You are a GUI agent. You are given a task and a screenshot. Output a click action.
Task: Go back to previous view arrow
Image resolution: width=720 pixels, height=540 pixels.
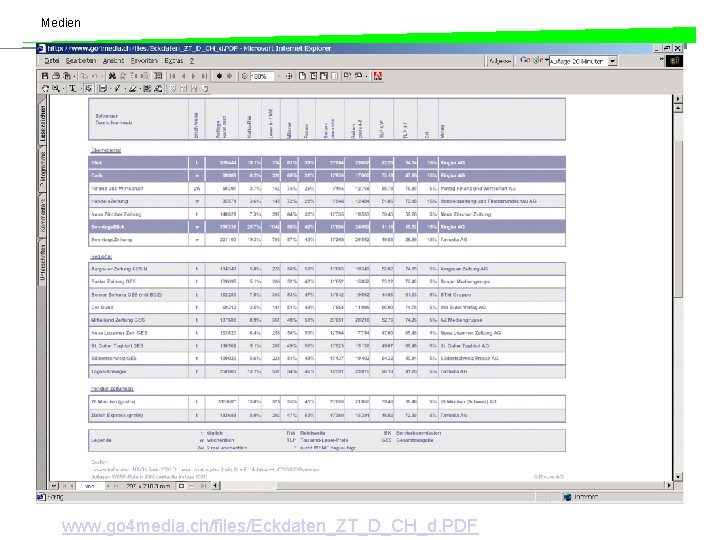click(x=219, y=76)
